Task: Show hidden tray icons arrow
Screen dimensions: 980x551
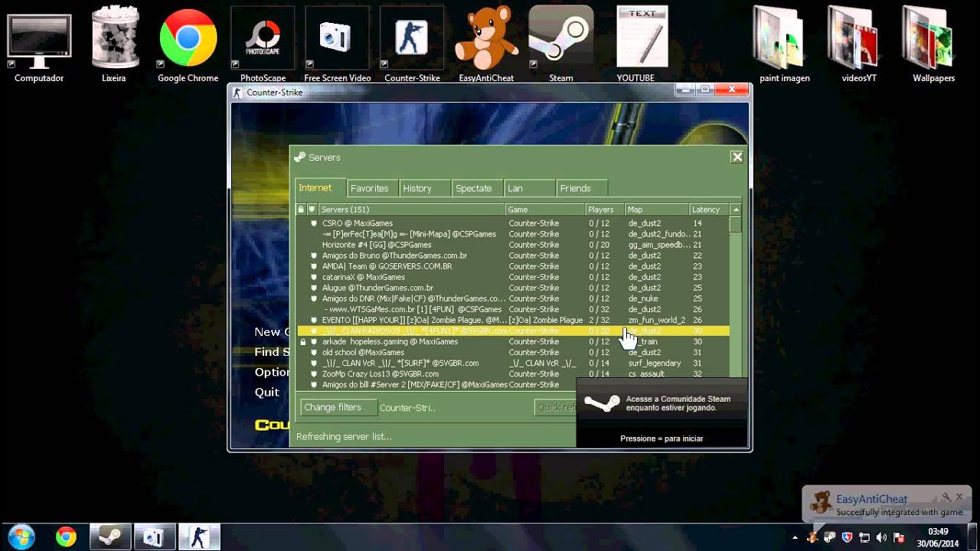Action: pos(795,538)
